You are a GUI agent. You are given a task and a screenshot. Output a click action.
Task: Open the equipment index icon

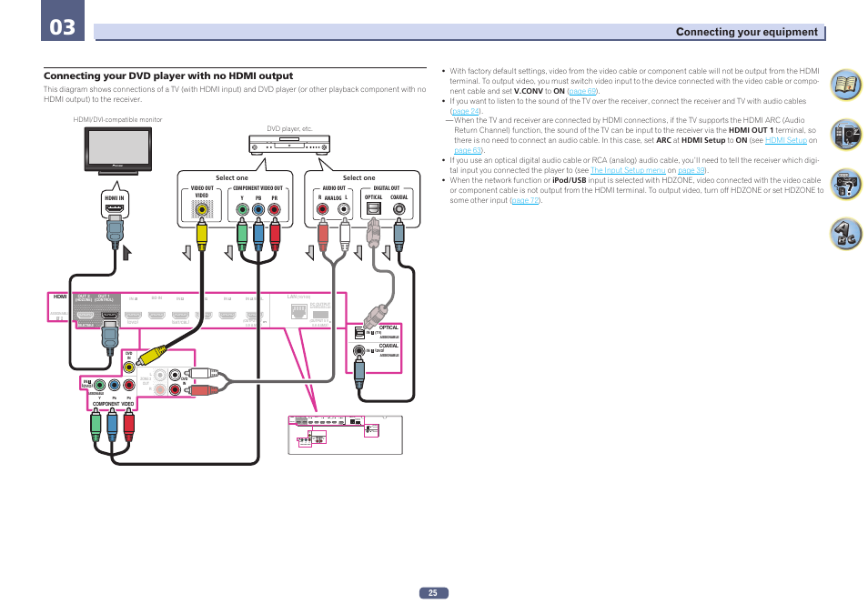pyautogui.click(x=846, y=135)
